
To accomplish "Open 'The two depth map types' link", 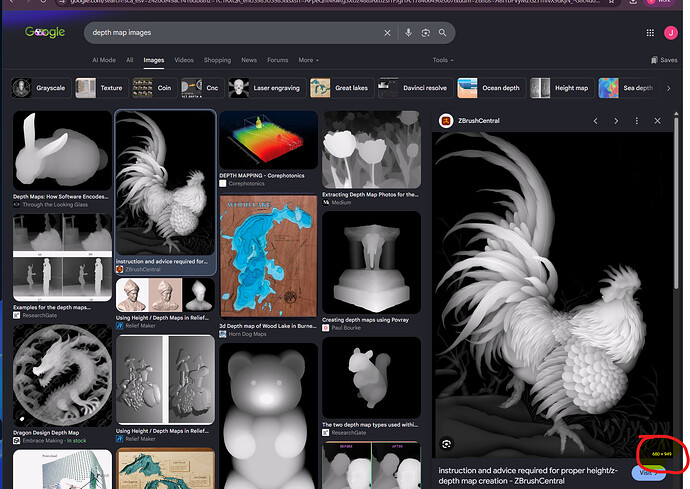I will tap(370, 425).
